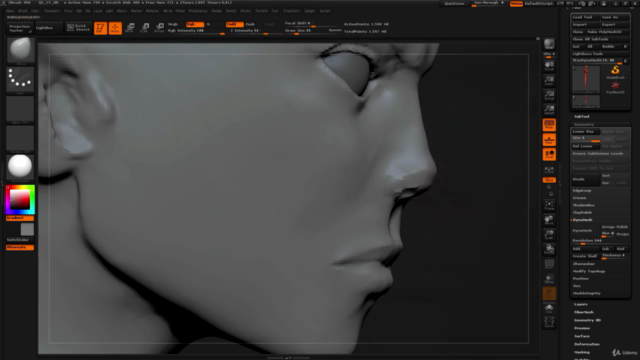The height and width of the screenshot is (360, 640).
Task: Click the AAHalf icon
Action: coord(549,110)
